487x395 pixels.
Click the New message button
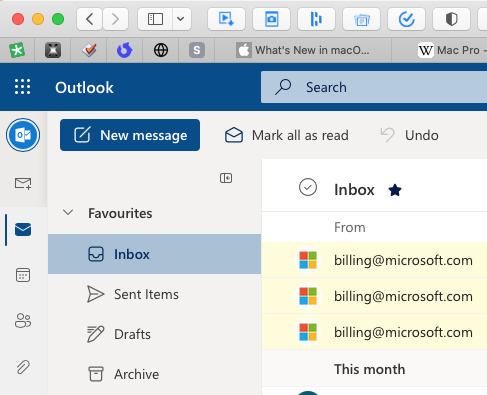[x=130, y=135]
